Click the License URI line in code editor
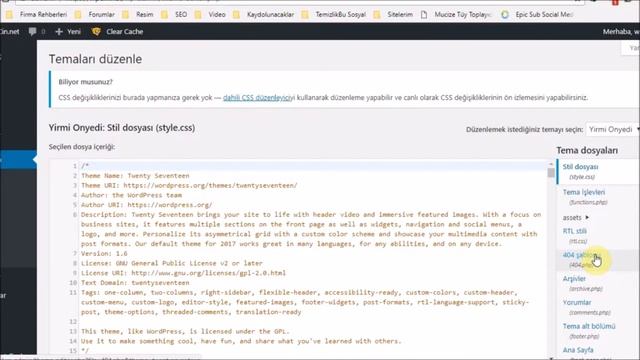Image resolution: width=640 pixels, height=360 pixels. click(183, 273)
